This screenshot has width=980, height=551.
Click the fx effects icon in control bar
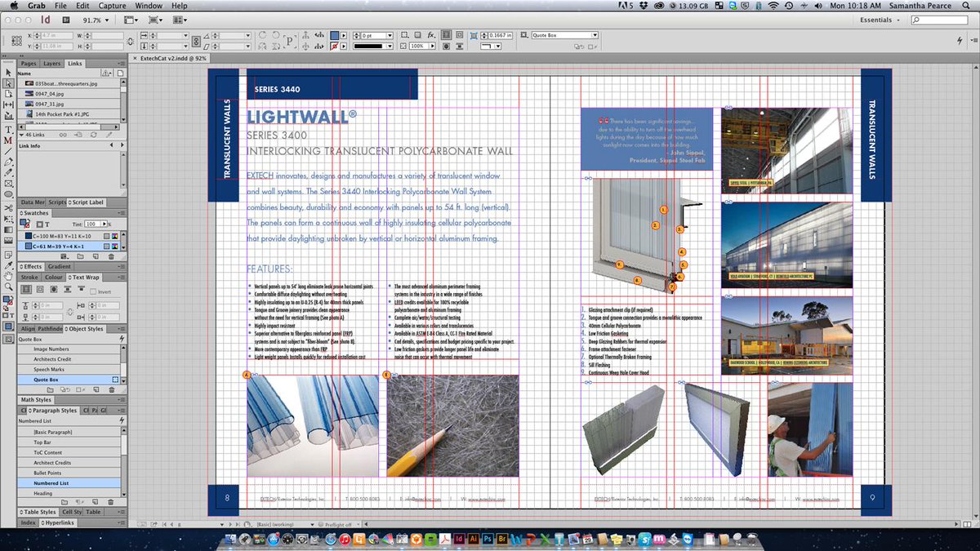coord(431,36)
